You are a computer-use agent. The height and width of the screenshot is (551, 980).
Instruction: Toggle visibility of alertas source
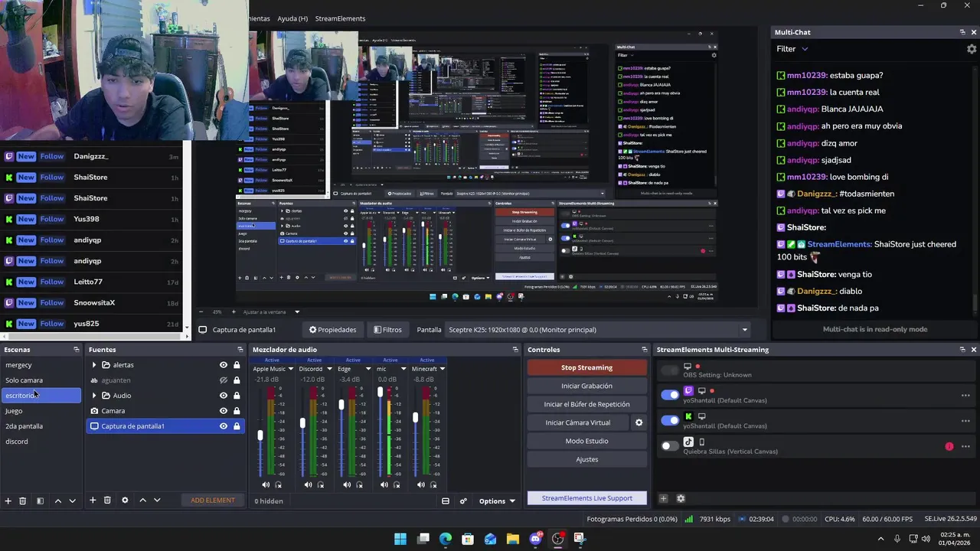224,365
